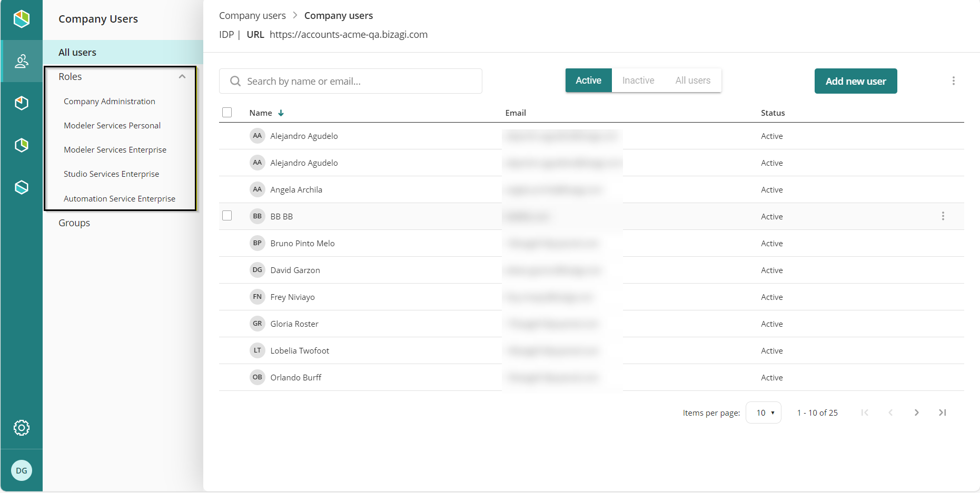Click the DG avatar for David Garzon
The width and height of the screenshot is (980, 493).
coord(258,270)
